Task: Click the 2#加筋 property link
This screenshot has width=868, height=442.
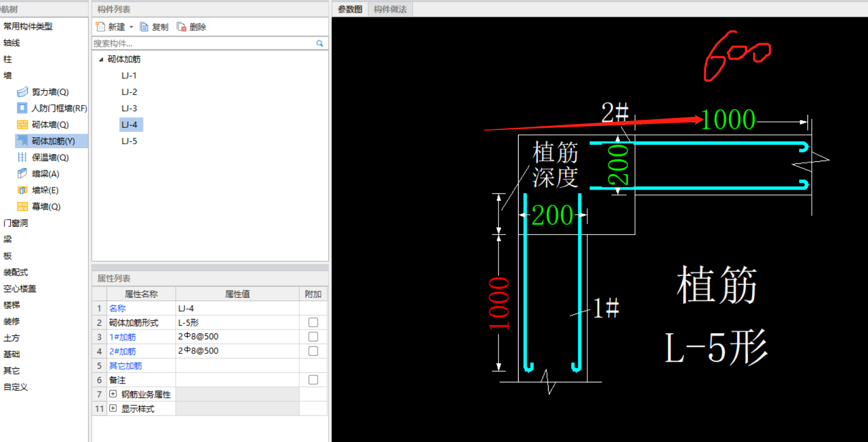Action: pyautogui.click(x=123, y=351)
